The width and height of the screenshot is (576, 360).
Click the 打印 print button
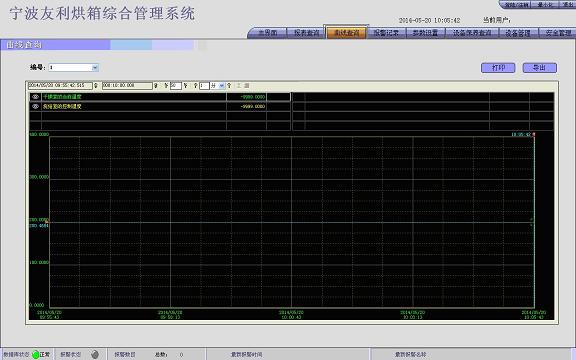[498, 68]
